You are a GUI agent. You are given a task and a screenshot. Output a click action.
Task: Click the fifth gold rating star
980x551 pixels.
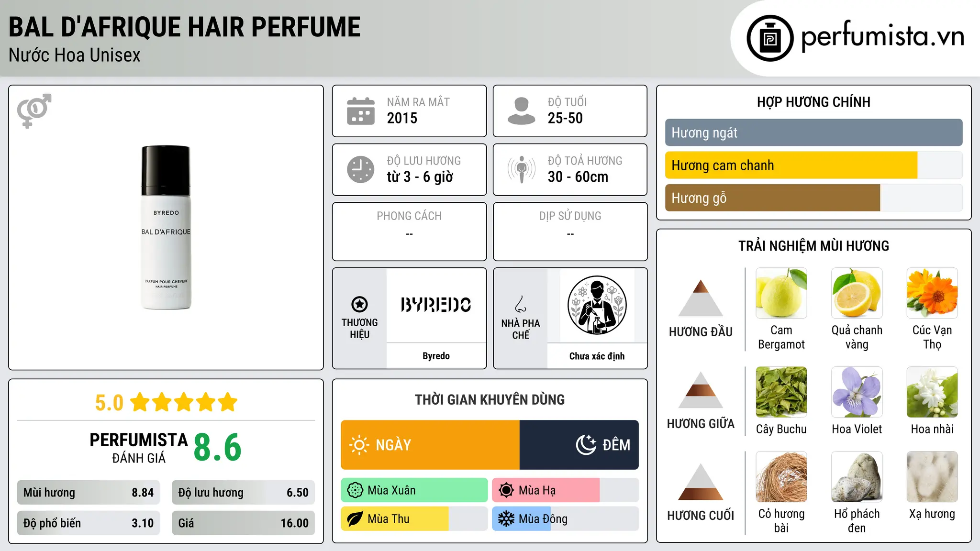227,402
